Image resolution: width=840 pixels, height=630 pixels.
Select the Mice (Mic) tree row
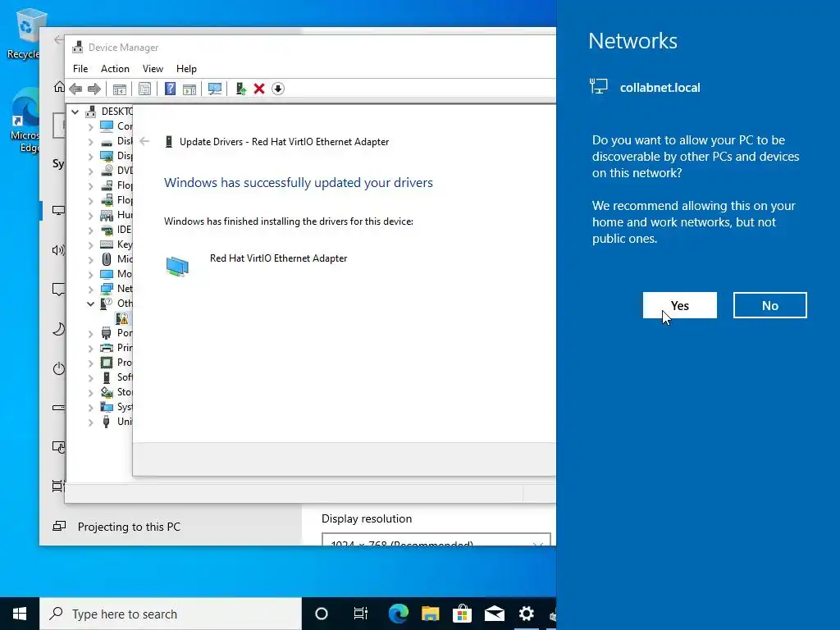click(x=116, y=259)
